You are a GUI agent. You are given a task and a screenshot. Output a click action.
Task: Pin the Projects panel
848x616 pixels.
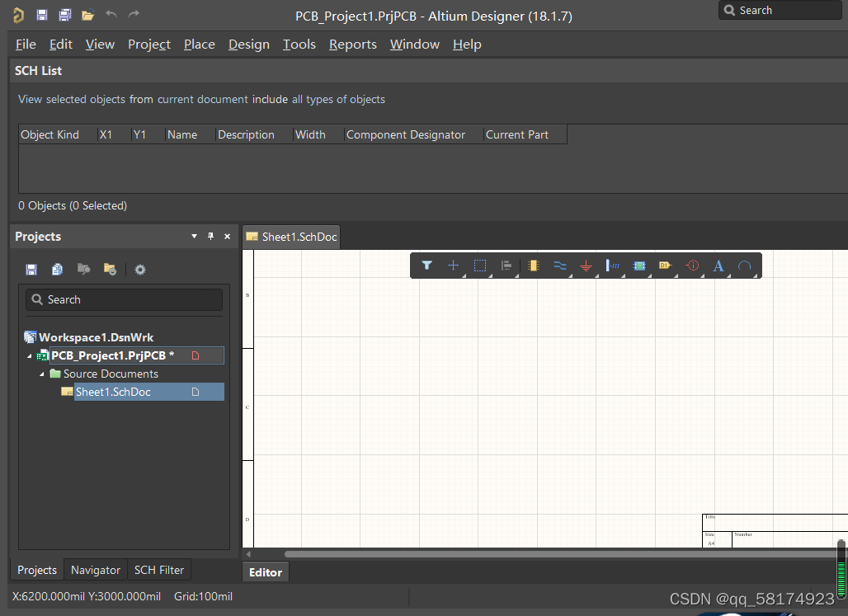(210, 237)
